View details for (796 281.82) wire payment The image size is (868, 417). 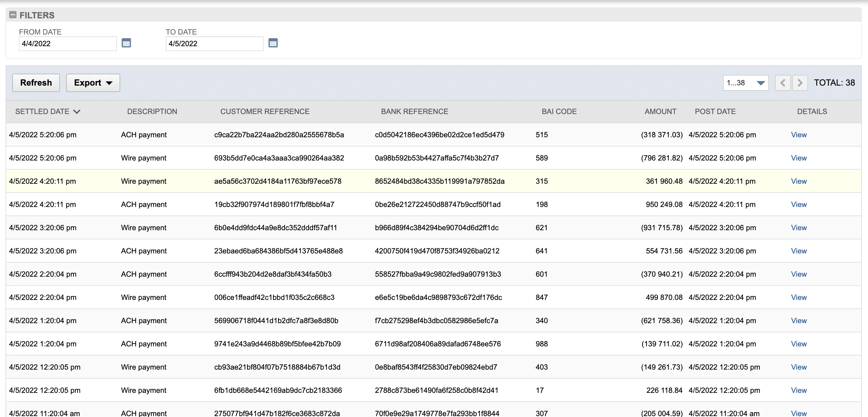point(799,158)
